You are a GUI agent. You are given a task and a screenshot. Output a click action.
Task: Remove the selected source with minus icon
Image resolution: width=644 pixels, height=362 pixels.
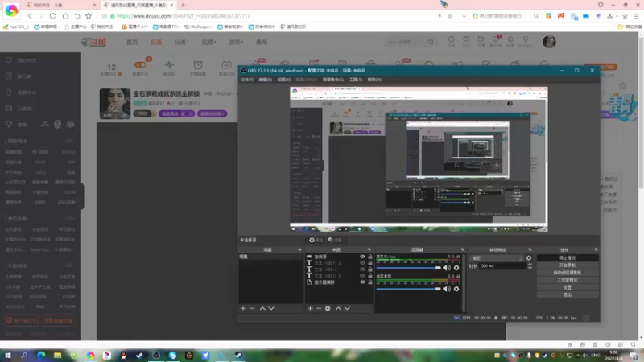319,308
